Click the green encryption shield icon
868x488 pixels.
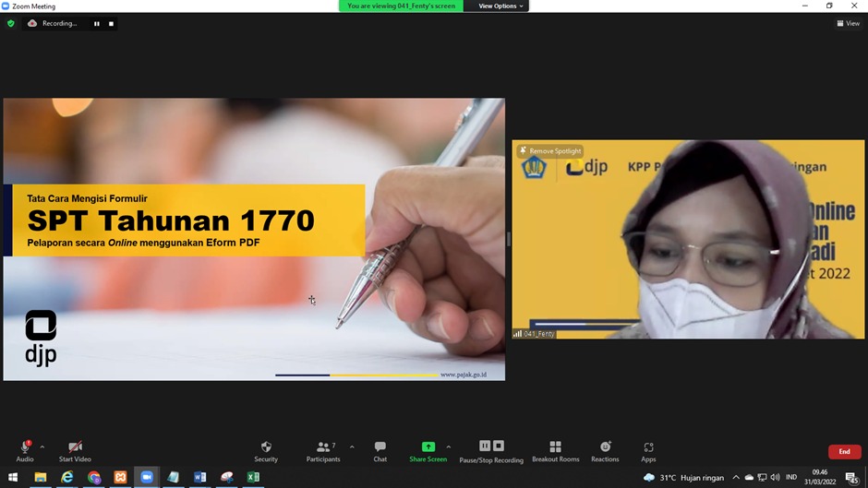[11, 23]
